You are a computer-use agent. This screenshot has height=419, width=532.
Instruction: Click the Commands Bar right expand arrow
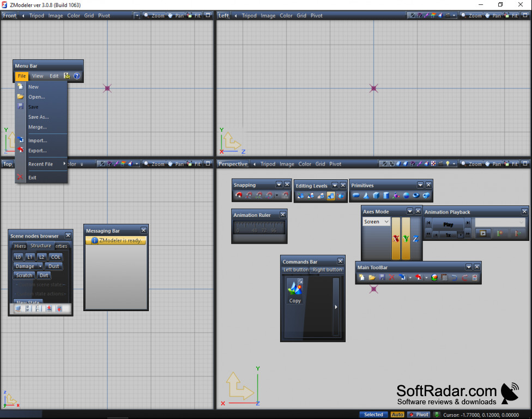click(x=336, y=307)
